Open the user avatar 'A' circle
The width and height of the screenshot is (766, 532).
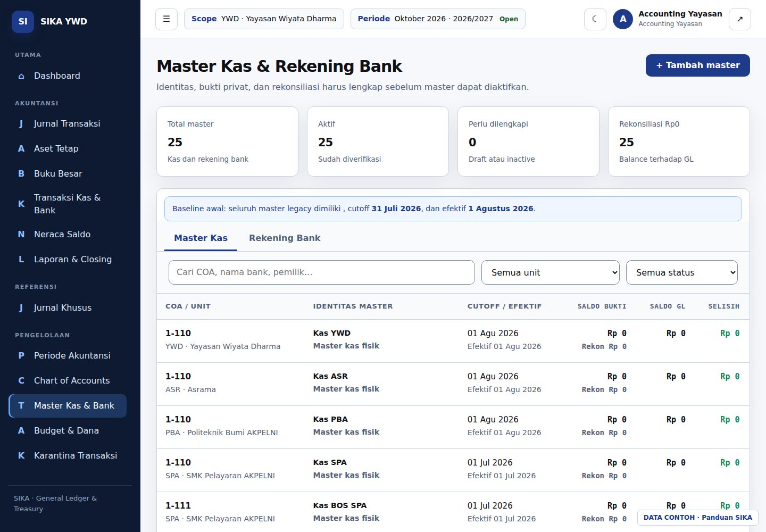pos(623,19)
